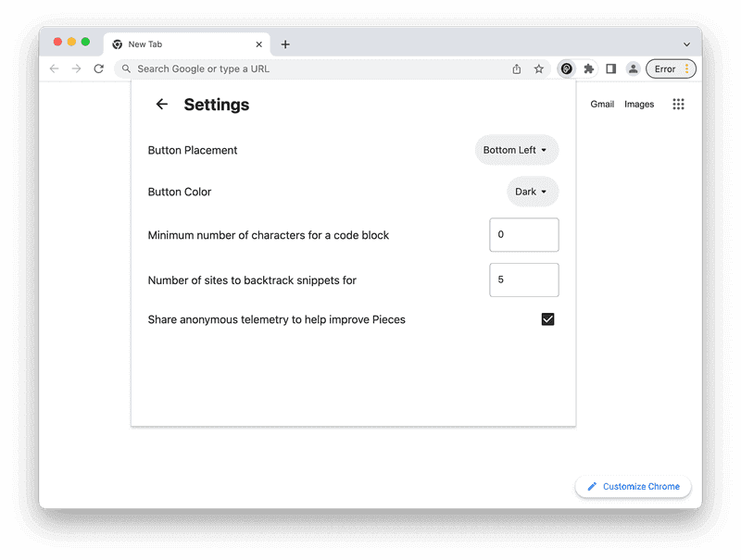The height and width of the screenshot is (560, 741).
Task: Open the Button Color dropdown showing Dark
Action: click(533, 192)
